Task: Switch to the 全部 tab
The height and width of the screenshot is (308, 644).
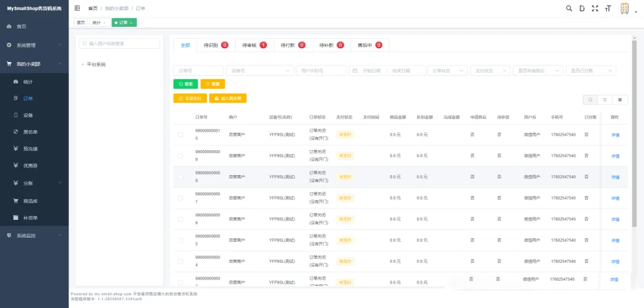Action: click(185, 45)
